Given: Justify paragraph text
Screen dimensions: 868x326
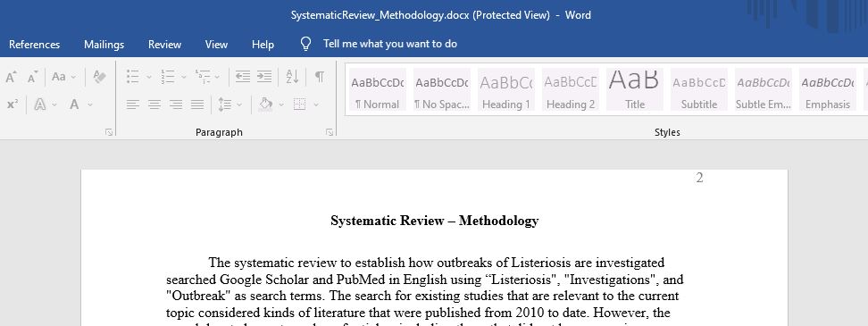Looking at the screenshot, I should (x=197, y=104).
